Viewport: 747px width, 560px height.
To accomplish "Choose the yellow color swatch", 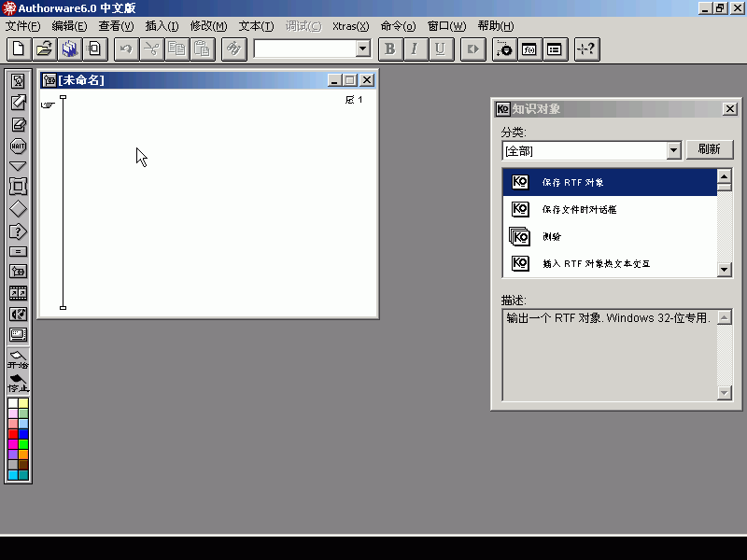I will click(23, 403).
